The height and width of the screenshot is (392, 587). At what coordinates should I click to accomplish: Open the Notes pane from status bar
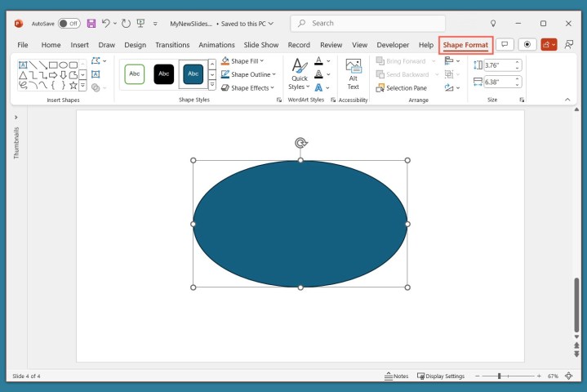point(397,376)
